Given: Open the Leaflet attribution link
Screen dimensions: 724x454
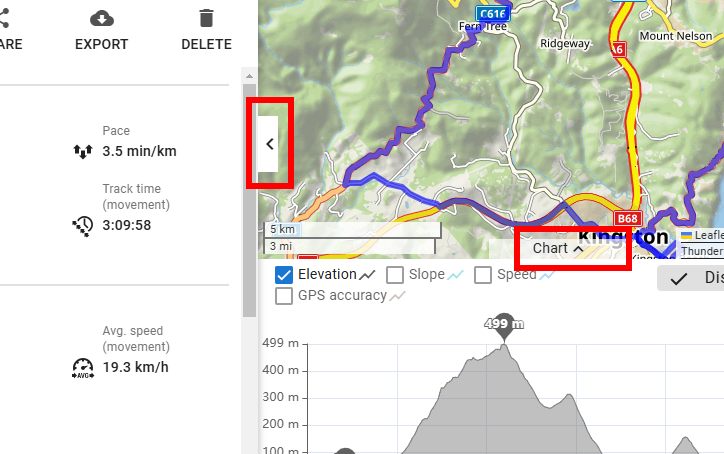Looking at the screenshot, I should click(708, 236).
